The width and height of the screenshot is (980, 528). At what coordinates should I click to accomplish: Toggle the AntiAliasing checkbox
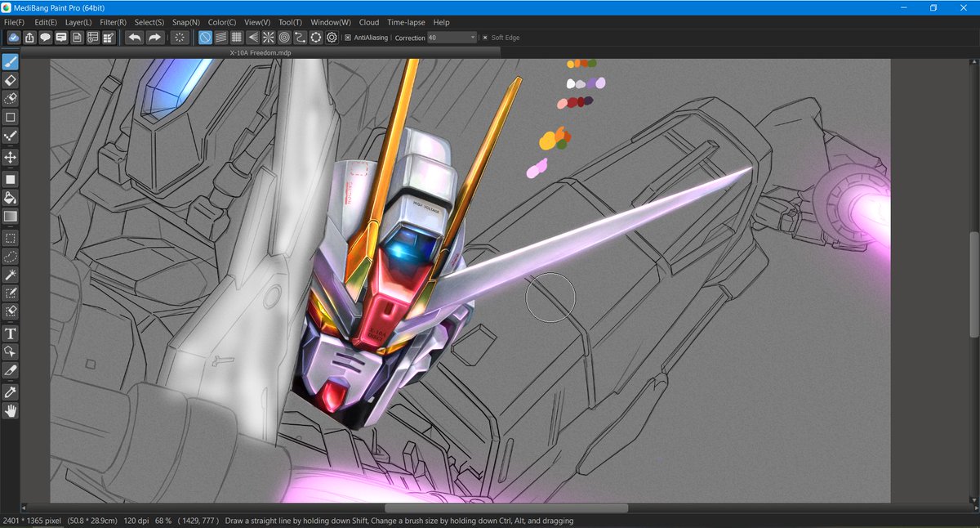coord(348,38)
